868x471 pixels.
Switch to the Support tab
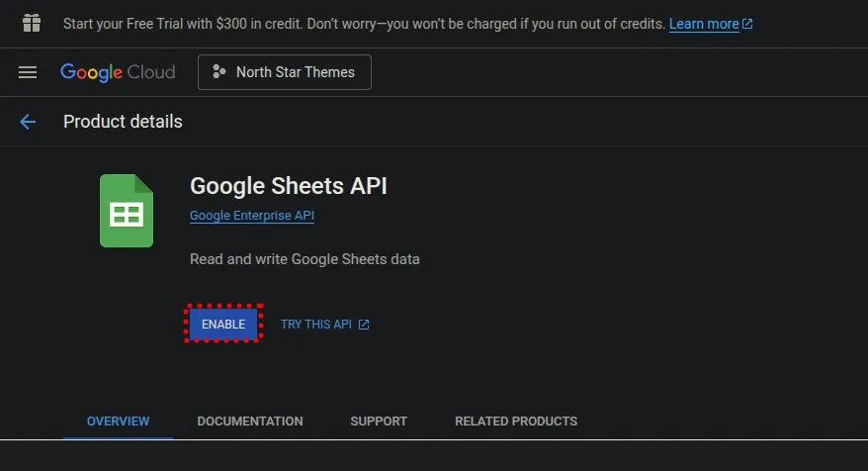click(x=379, y=422)
